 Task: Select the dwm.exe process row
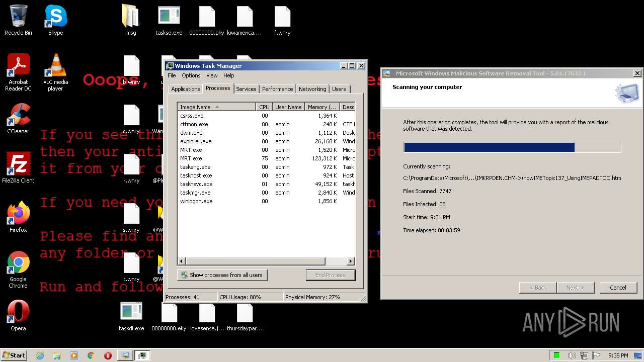266,133
